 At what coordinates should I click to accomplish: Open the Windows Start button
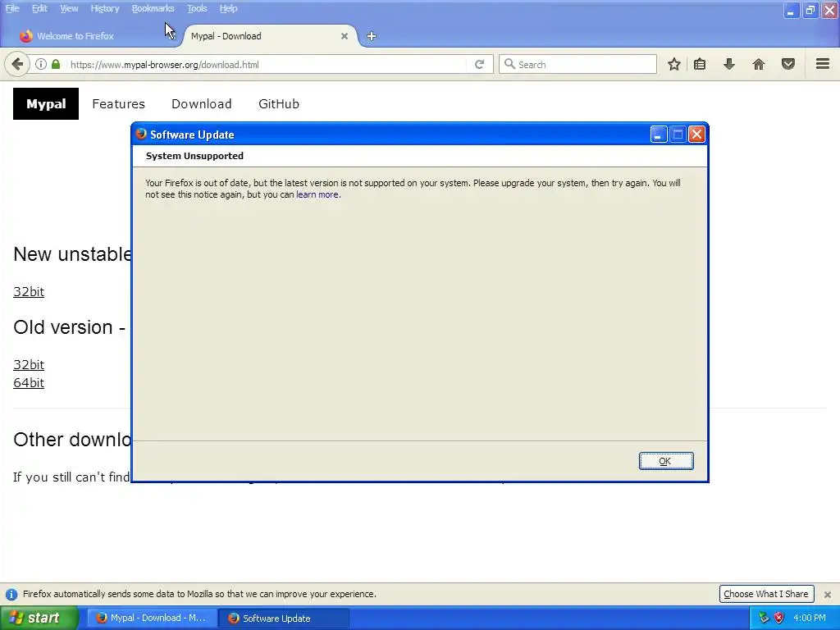pos(39,618)
